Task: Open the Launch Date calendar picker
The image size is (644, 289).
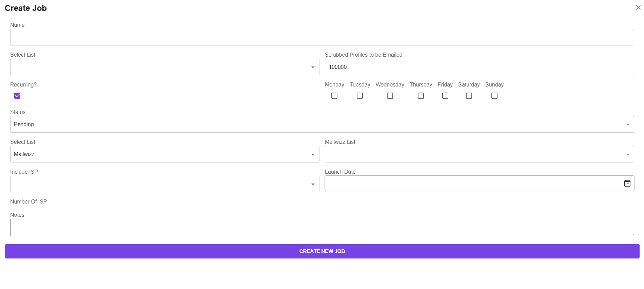Action: [x=627, y=183]
